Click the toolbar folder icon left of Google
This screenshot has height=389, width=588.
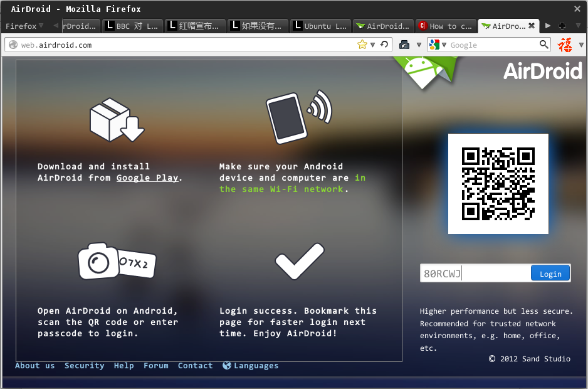pos(404,45)
